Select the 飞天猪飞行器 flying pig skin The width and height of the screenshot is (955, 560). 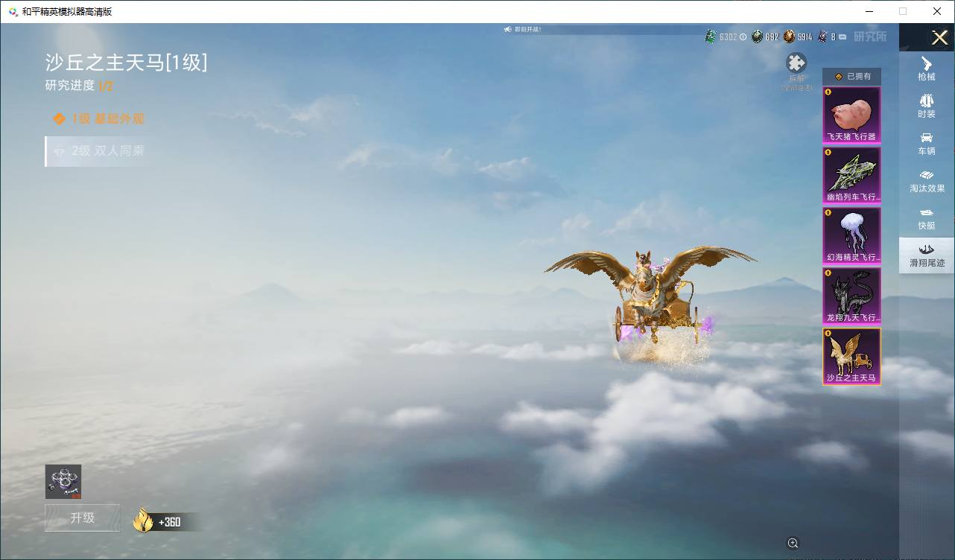pyautogui.click(x=851, y=115)
